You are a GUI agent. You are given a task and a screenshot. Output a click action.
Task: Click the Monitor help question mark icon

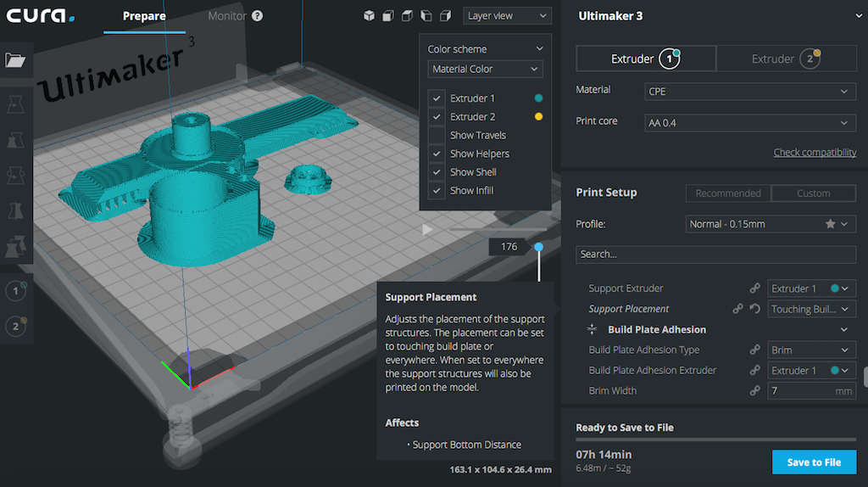pyautogui.click(x=258, y=16)
